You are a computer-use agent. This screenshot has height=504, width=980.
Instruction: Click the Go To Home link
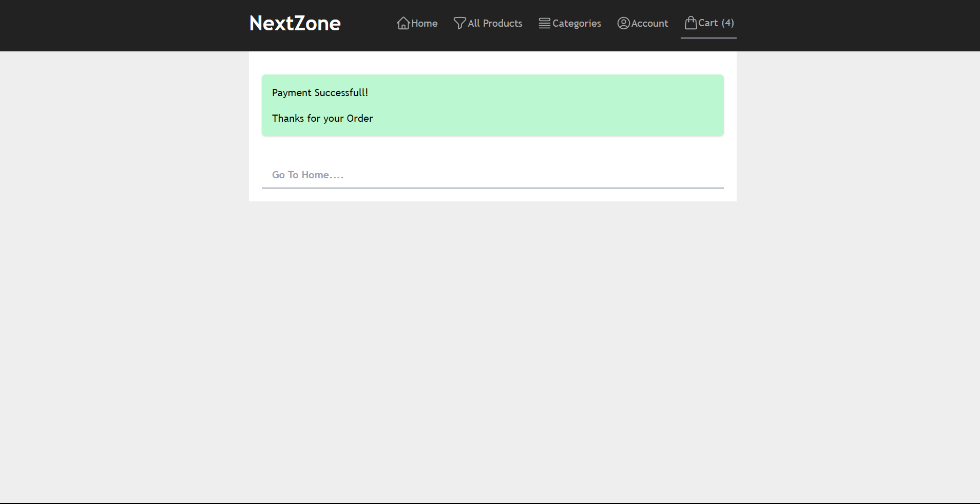(x=308, y=175)
